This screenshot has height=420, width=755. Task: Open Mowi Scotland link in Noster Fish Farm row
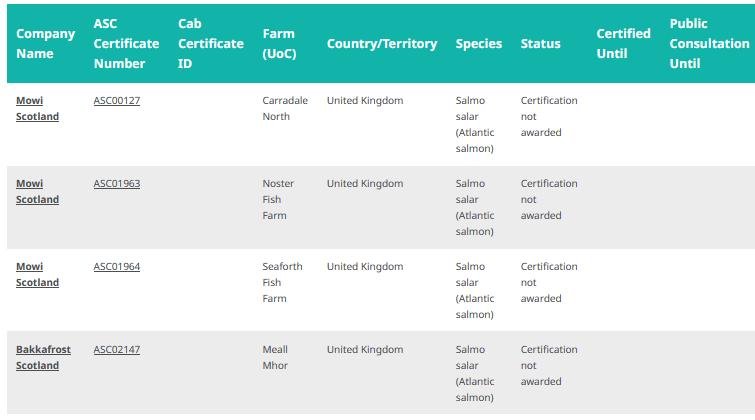(37, 192)
